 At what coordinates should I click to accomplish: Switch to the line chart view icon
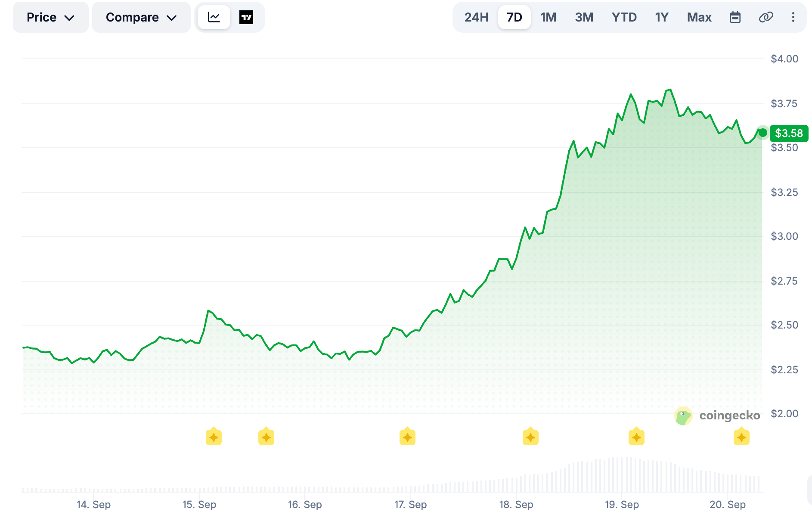[214, 17]
